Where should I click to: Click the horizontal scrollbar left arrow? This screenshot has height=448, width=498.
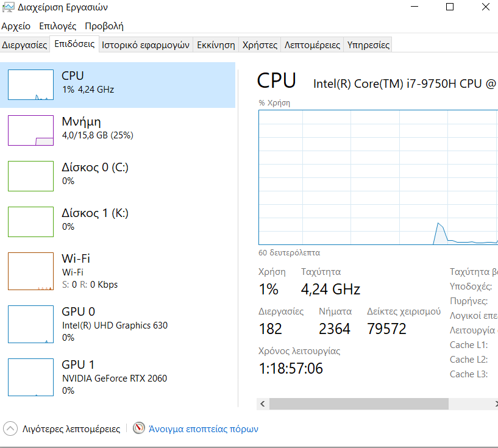[263, 404]
